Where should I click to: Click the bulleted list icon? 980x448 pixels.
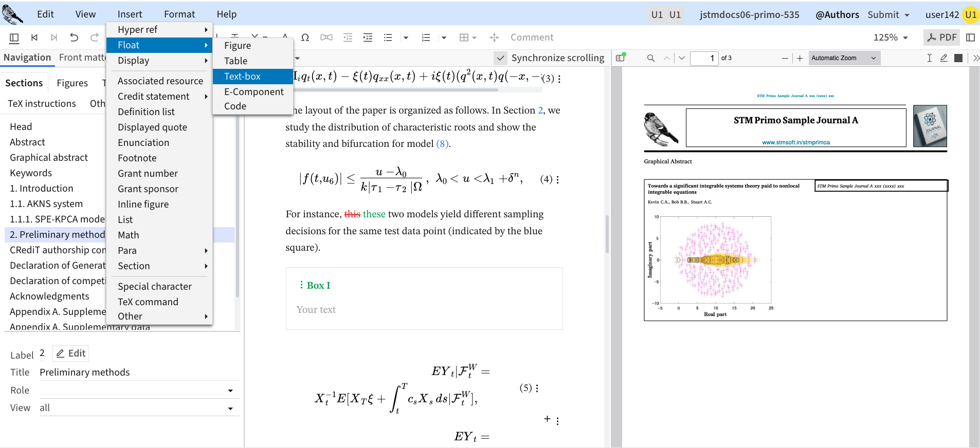tap(388, 38)
